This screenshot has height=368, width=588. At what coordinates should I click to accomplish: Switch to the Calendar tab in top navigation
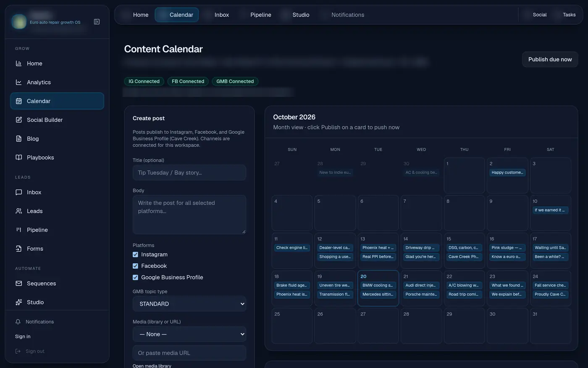(177, 15)
